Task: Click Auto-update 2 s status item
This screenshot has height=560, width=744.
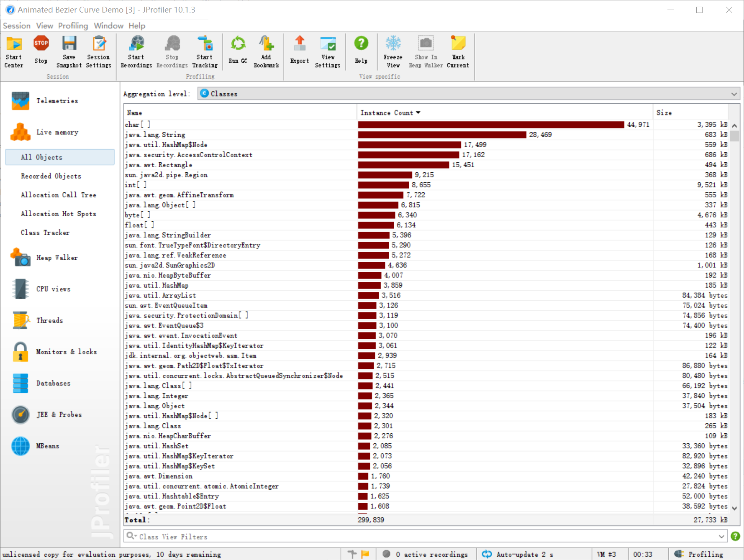Action: (x=519, y=554)
